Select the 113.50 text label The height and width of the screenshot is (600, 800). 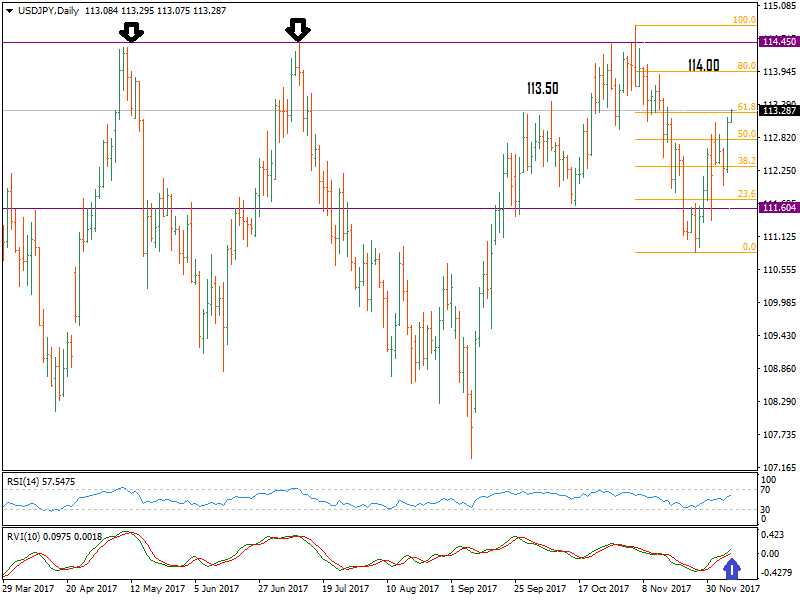tap(542, 89)
